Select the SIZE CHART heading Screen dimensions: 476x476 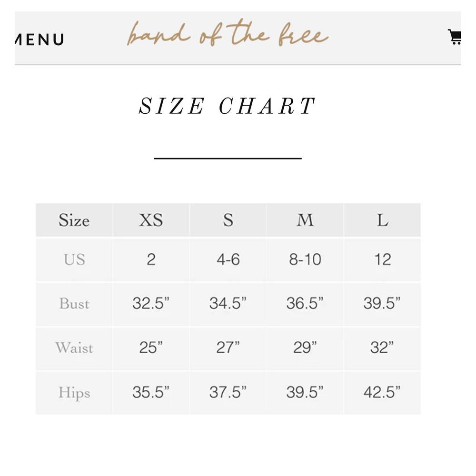coord(227,106)
